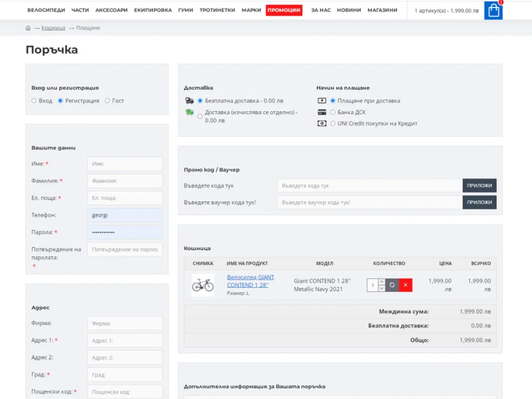
Task: Open the ТРОТИНЕТКИ menu
Action: 217,10
